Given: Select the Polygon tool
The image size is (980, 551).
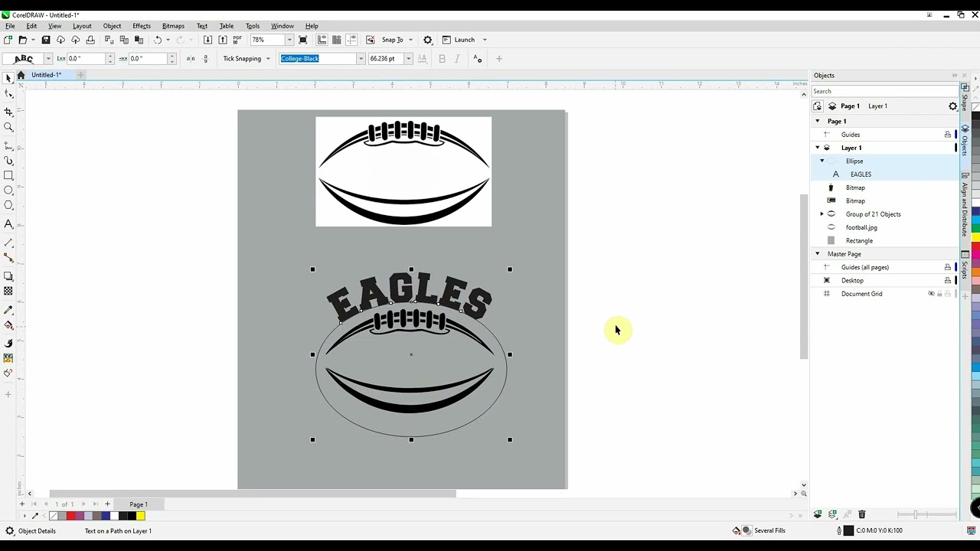Looking at the screenshot, I should tap(8, 205).
